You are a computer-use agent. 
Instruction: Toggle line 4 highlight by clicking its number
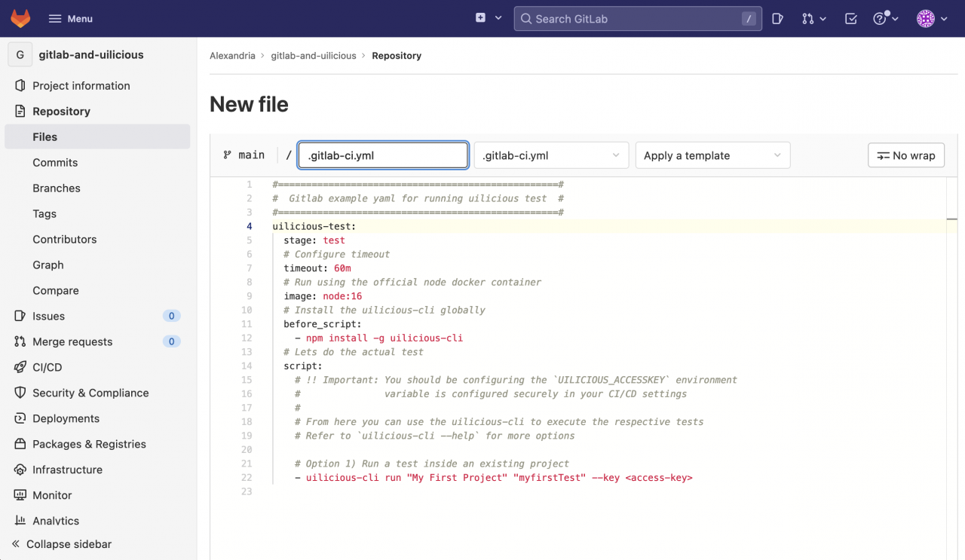249,226
